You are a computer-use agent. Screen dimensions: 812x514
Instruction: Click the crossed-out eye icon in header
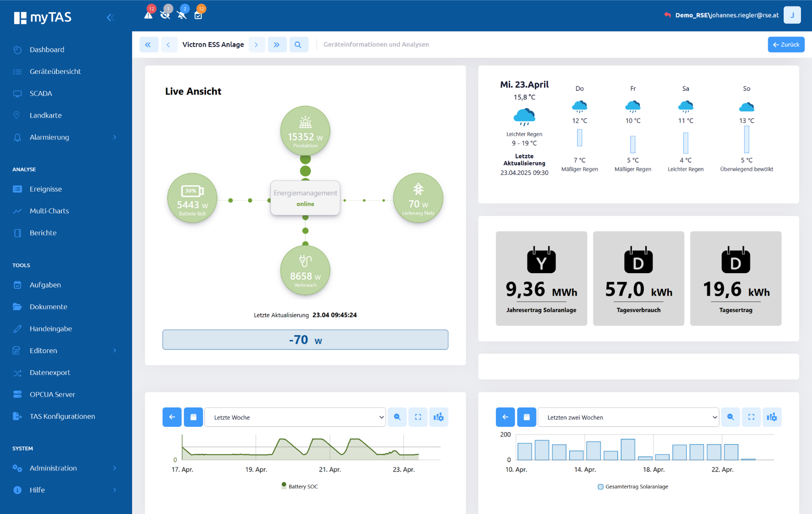pos(165,15)
